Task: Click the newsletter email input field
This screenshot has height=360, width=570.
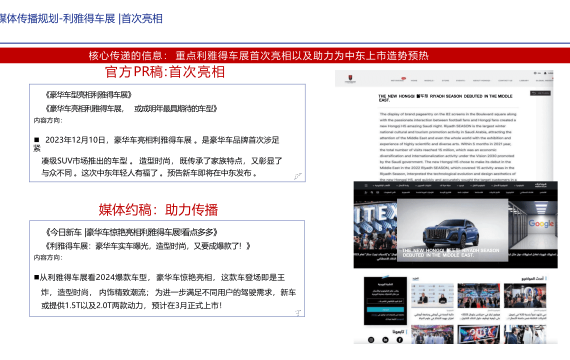Action: tap(385, 301)
